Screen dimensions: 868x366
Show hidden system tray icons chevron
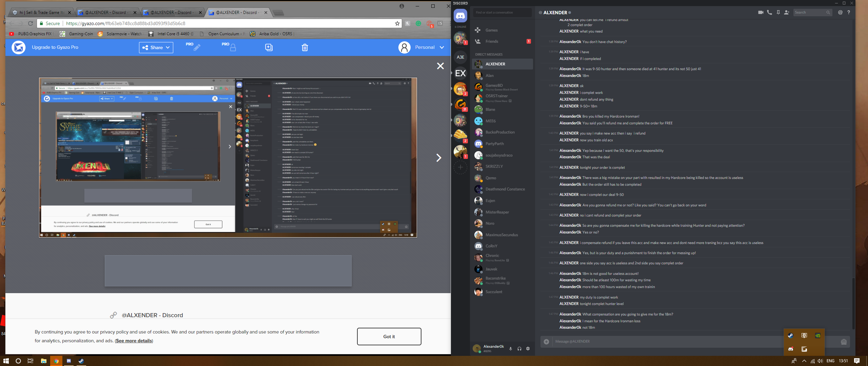pos(804,361)
